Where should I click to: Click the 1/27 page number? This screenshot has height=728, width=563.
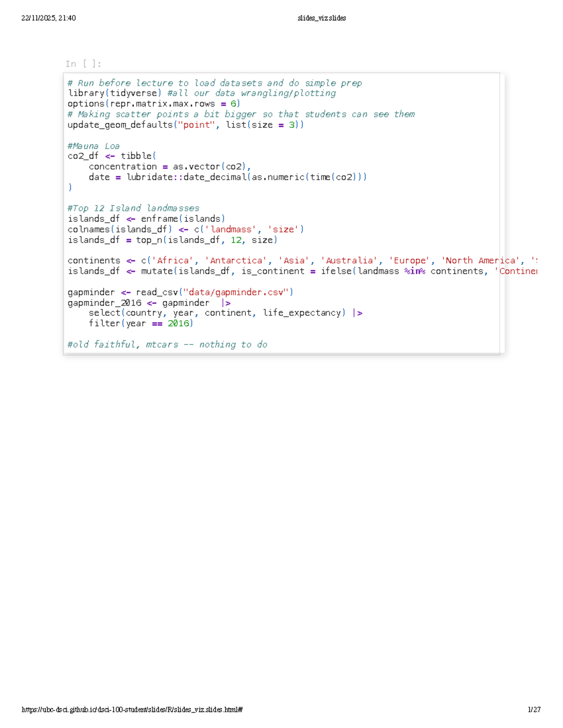tap(534, 709)
